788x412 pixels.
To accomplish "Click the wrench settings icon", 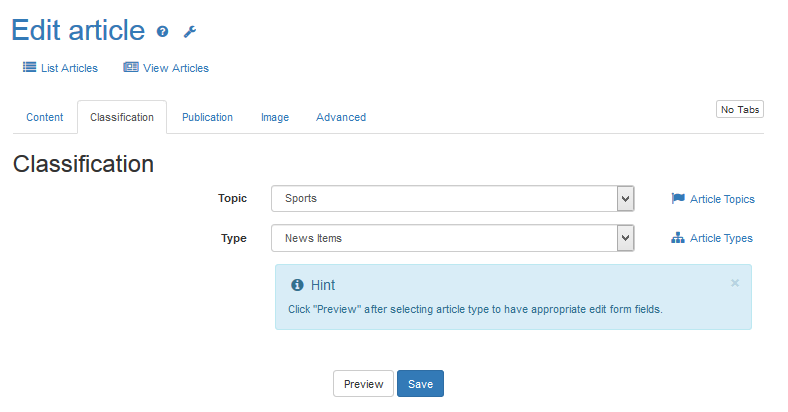I will pyautogui.click(x=189, y=32).
